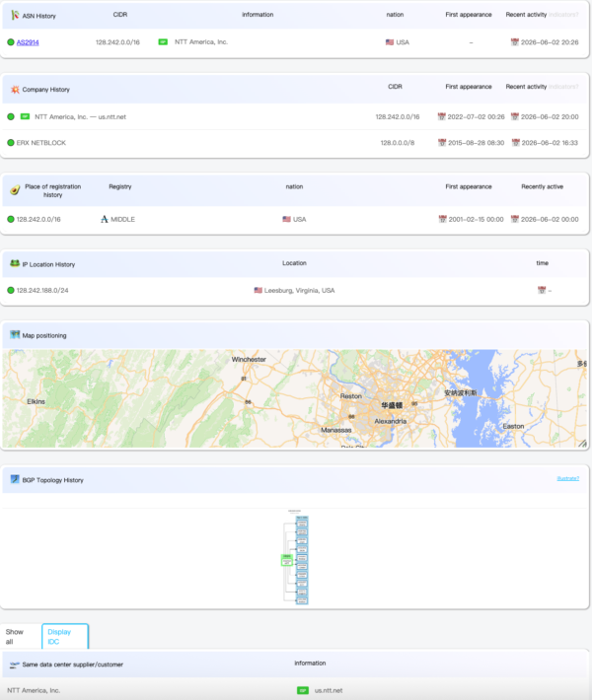Click the calendar icon beside 2026-06-02 20:26
The image size is (592, 700).
point(515,42)
